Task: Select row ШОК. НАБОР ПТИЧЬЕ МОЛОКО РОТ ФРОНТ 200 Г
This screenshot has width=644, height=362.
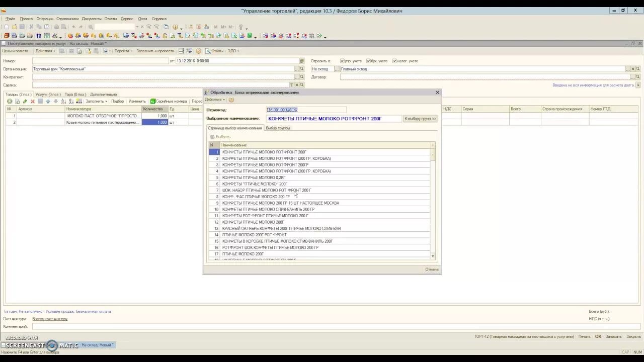Action: (319, 190)
